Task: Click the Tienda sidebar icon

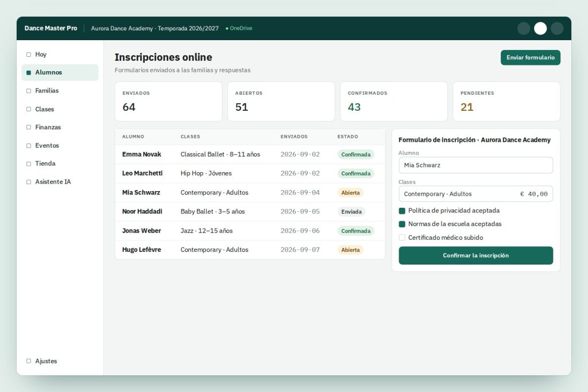Action: pos(29,164)
